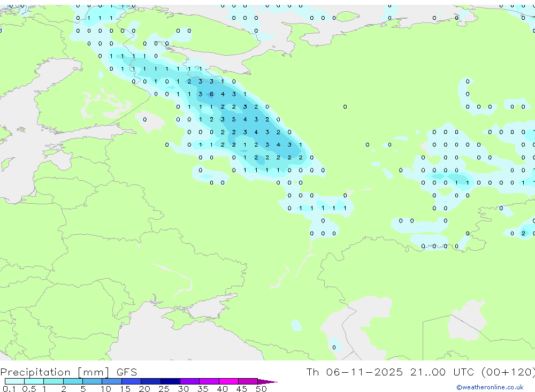Click the word Precipitation in the title
The height and width of the screenshot is (392, 535).
coord(35,372)
